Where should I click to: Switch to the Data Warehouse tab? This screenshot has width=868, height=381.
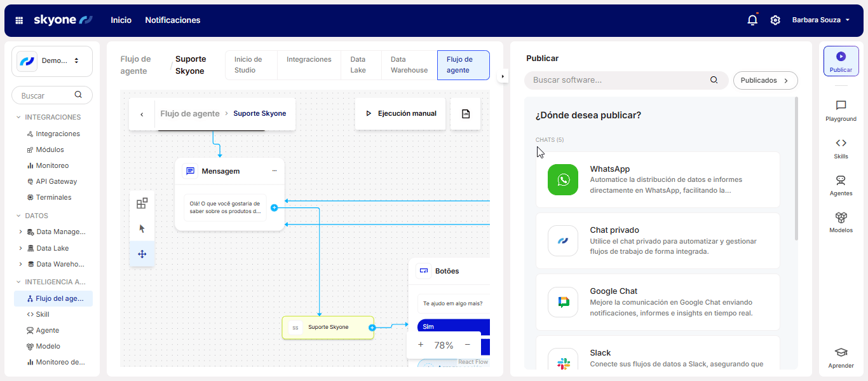409,65
